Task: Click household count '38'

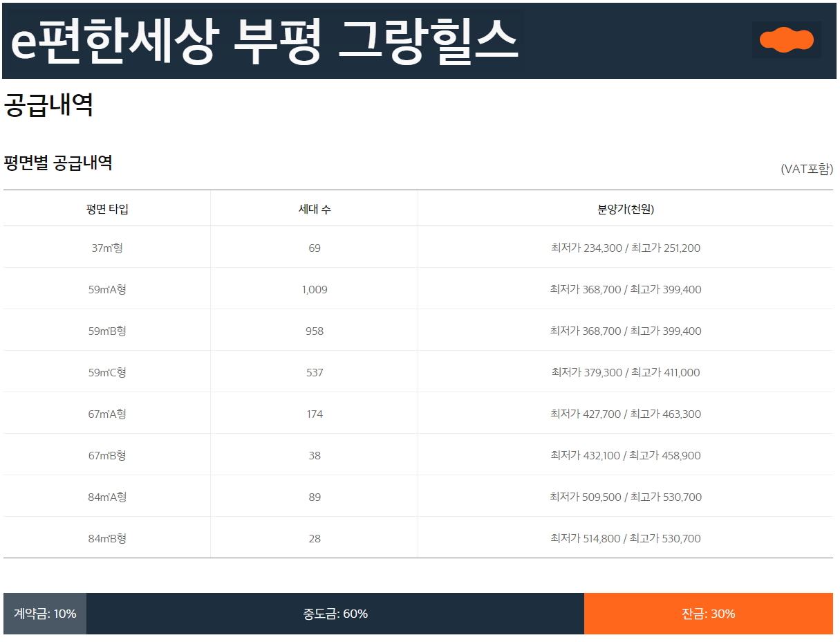Action: point(315,455)
